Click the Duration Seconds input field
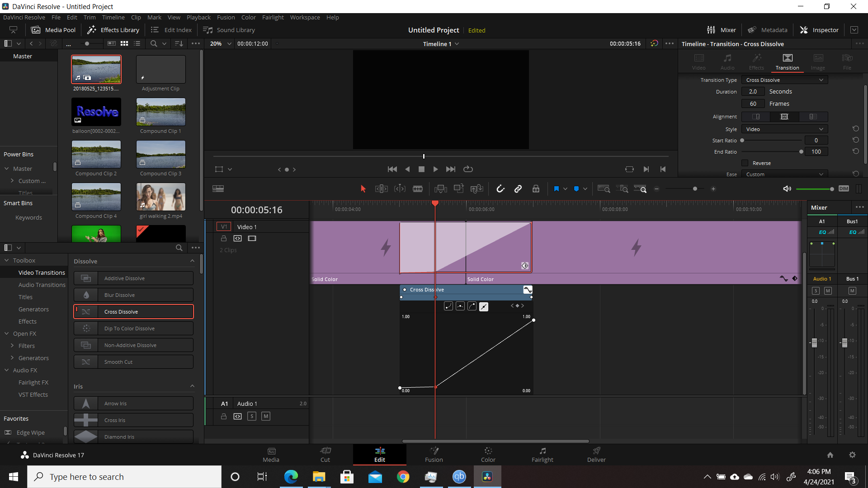The width and height of the screenshot is (868, 488). tap(753, 92)
